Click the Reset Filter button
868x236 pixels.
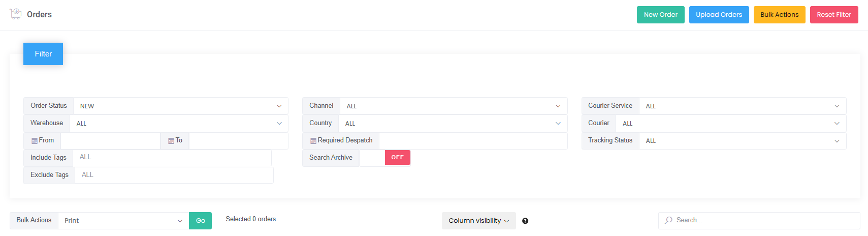point(834,15)
